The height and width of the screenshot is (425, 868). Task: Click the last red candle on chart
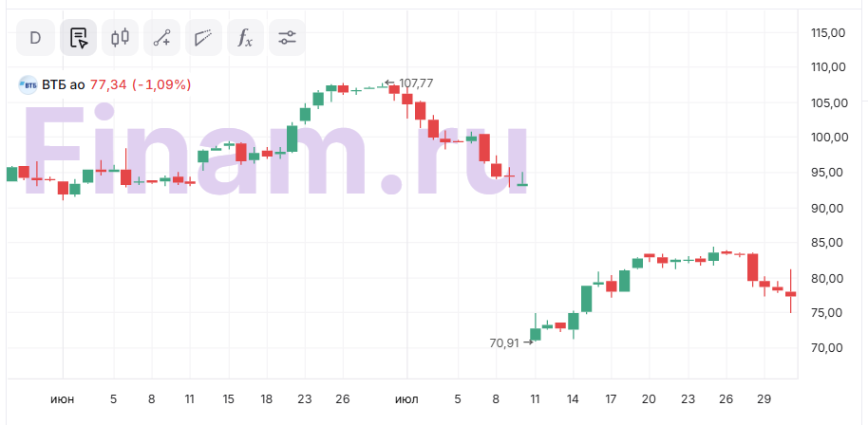point(790,294)
